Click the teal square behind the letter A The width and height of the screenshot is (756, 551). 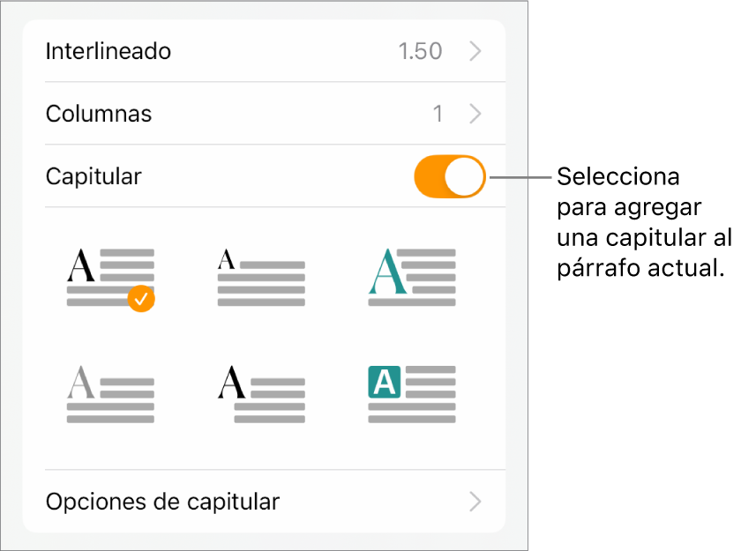[x=383, y=383]
